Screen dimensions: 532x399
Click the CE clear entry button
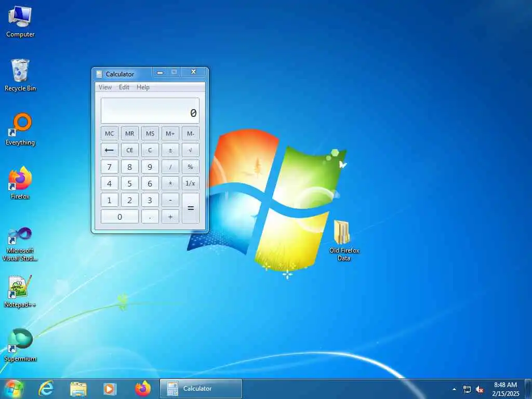tap(129, 150)
